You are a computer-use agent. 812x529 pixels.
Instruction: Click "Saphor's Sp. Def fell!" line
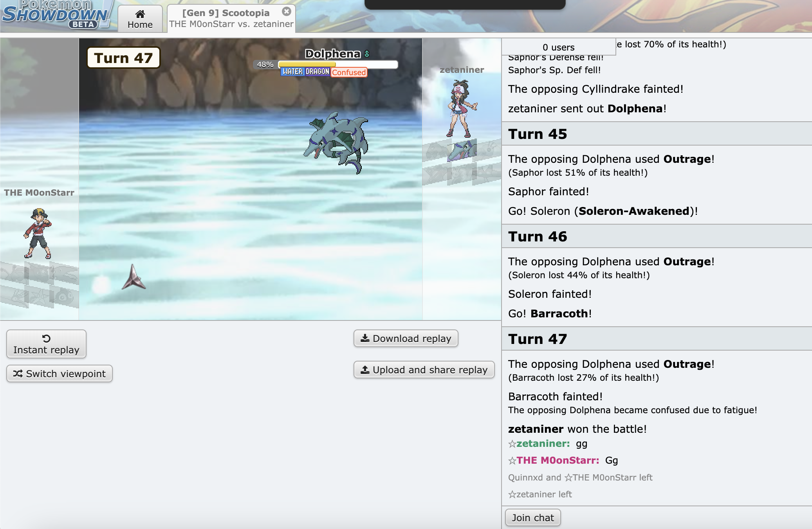coord(554,70)
